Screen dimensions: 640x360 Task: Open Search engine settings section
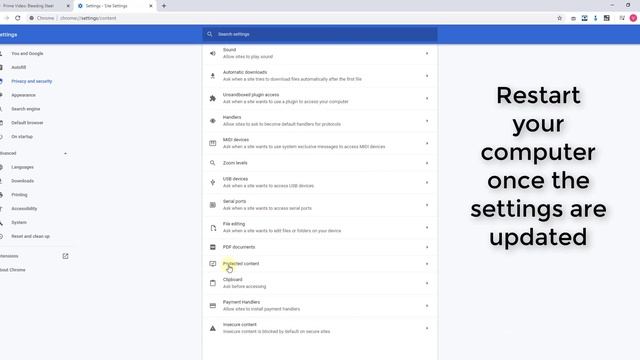[26, 109]
